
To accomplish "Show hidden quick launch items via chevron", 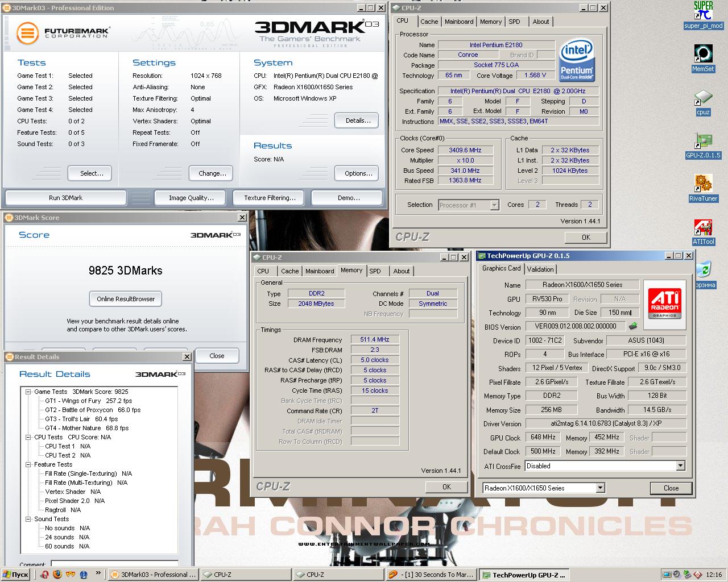I will click(x=98, y=573).
